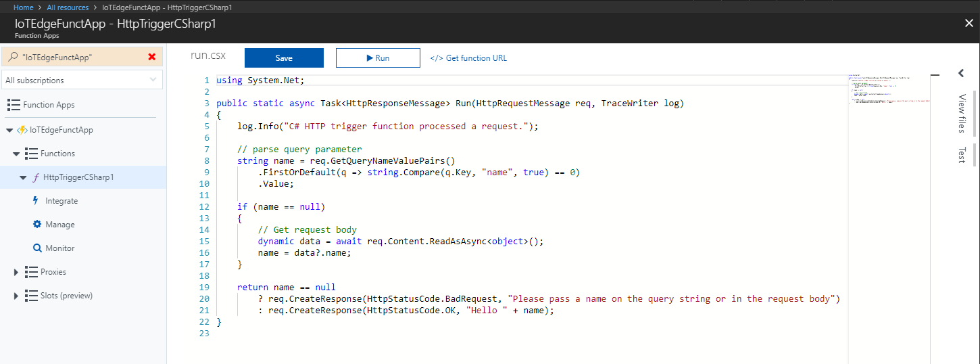This screenshot has width=980, height=364.
Task: Open the Monitor section
Action: point(60,248)
